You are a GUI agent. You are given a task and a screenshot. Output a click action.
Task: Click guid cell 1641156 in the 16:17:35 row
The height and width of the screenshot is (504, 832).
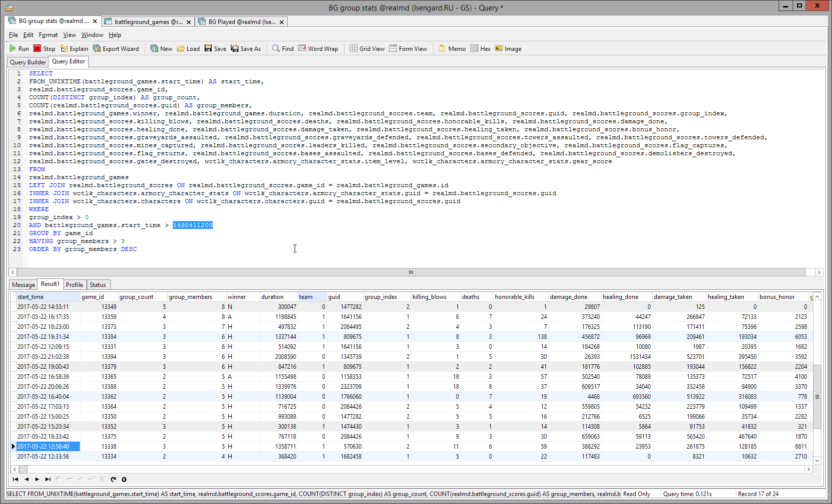tap(345, 317)
